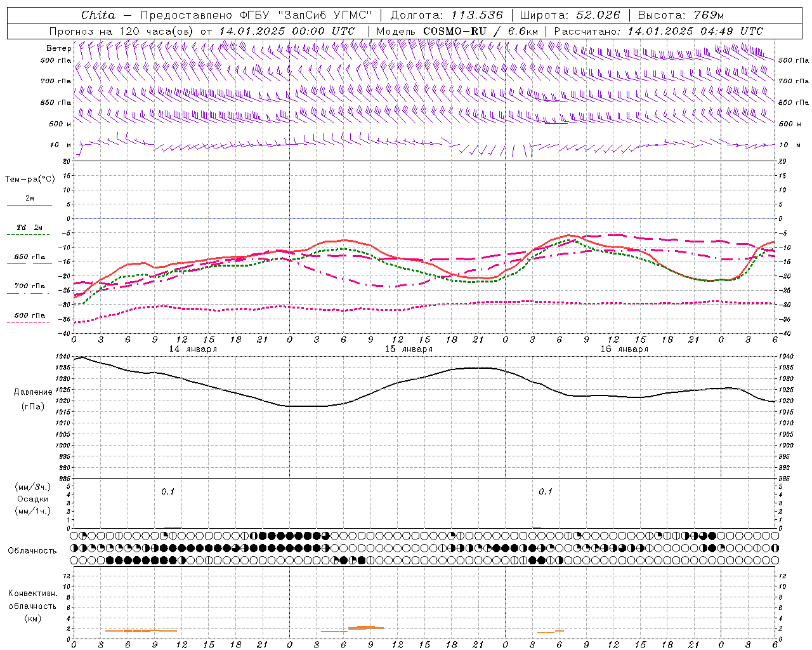Select the "(гПа)" unit under Давление
This screenshot has height=650, width=812.
(x=33, y=406)
